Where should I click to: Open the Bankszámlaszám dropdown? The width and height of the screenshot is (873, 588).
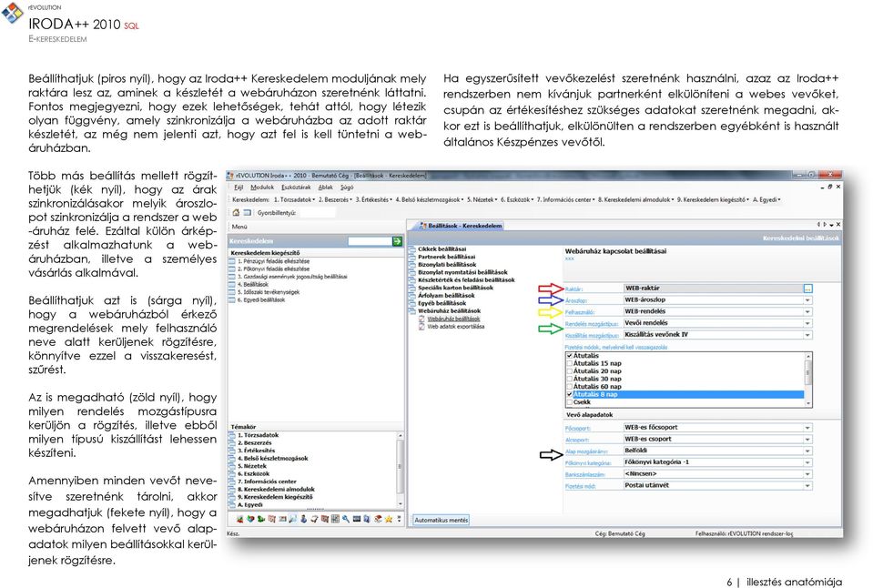pyautogui.click(x=807, y=474)
